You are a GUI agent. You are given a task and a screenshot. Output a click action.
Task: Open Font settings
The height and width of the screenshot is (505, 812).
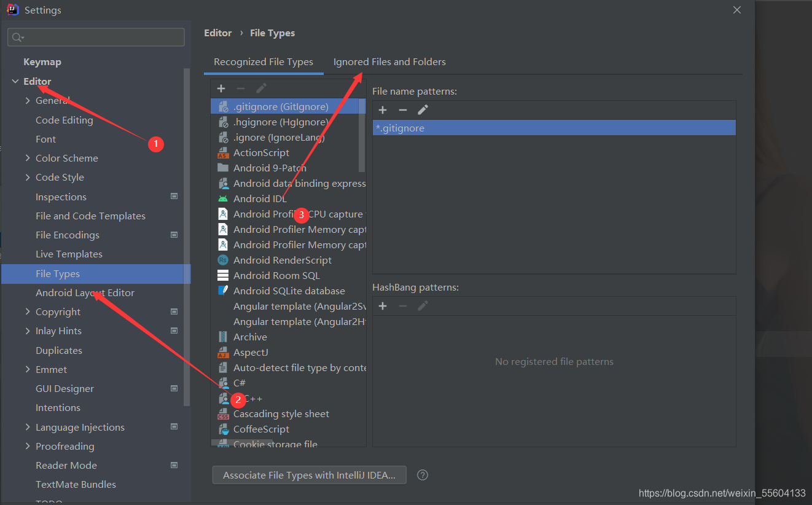click(45, 139)
